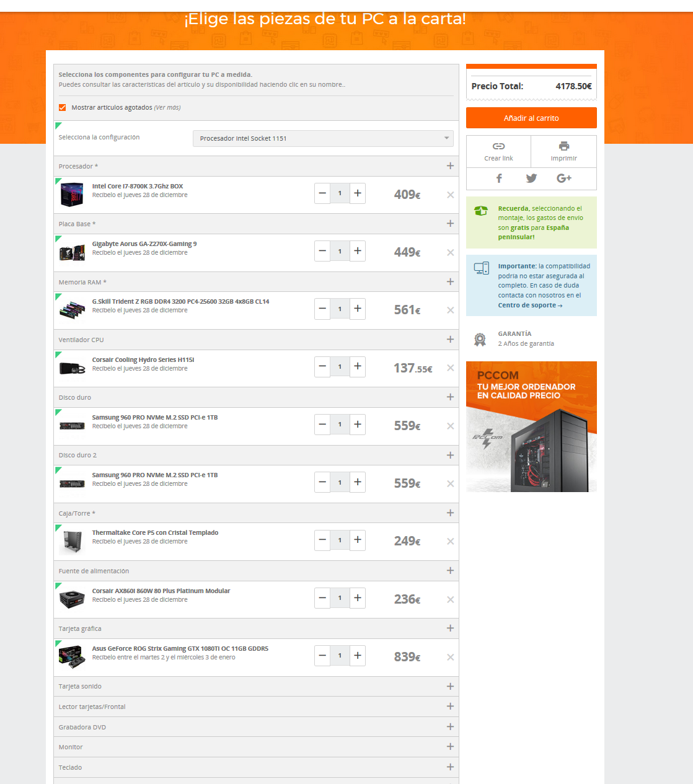Image resolution: width=693 pixels, height=784 pixels.
Task: Remove Asus GeForce GTX 1080Ti card
Action: (451, 657)
